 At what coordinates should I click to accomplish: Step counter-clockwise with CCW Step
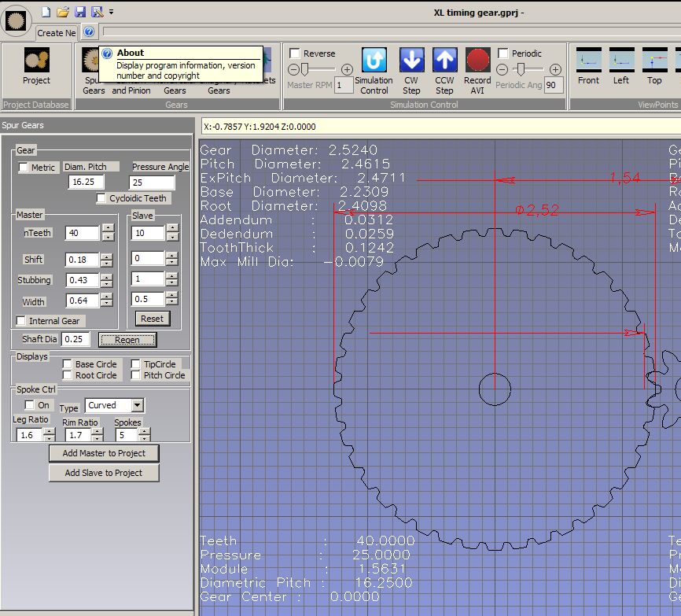pos(444,72)
